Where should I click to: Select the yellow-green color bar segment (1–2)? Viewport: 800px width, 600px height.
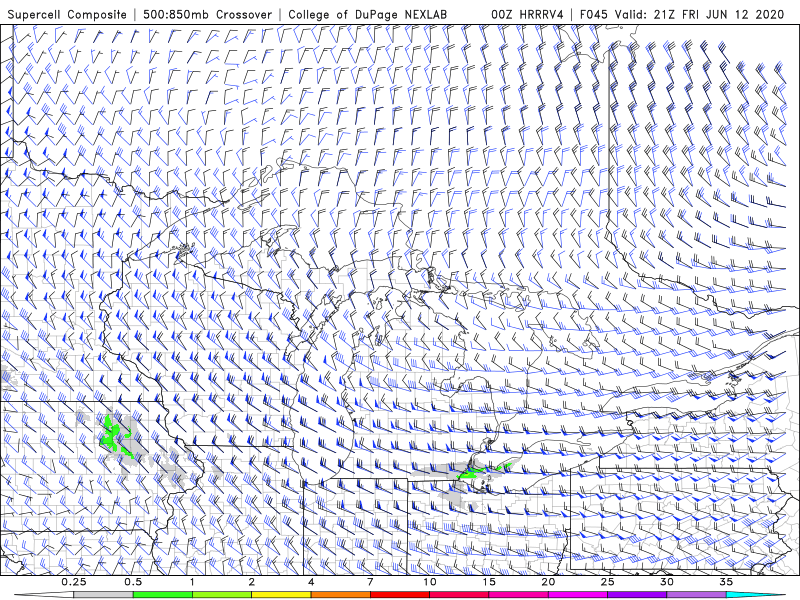click(222, 595)
